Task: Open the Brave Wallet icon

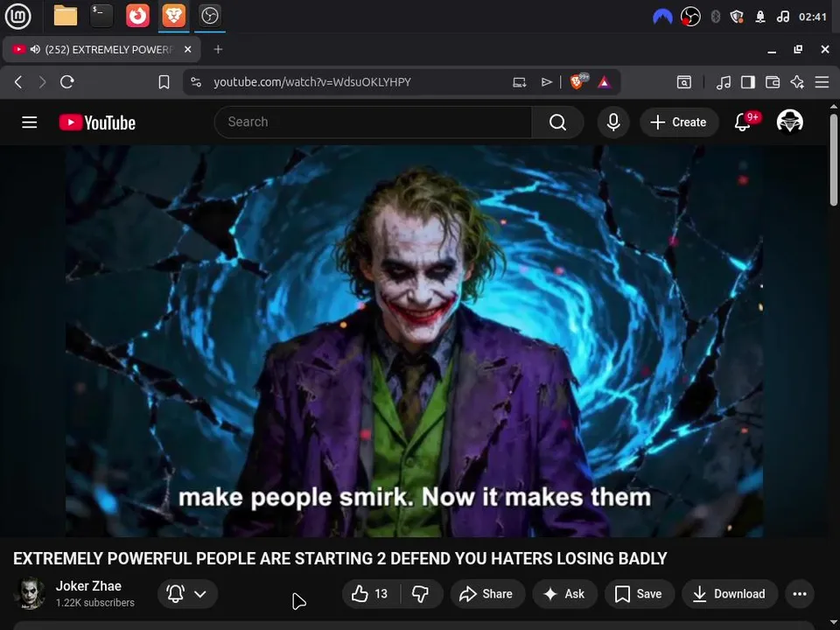Action: pyautogui.click(x=773, y=82)
